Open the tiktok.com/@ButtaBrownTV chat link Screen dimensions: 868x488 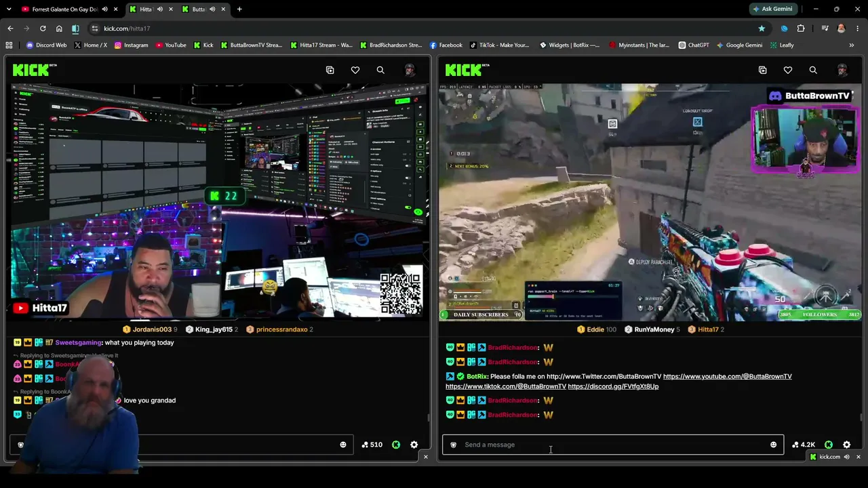coord(506,386)
